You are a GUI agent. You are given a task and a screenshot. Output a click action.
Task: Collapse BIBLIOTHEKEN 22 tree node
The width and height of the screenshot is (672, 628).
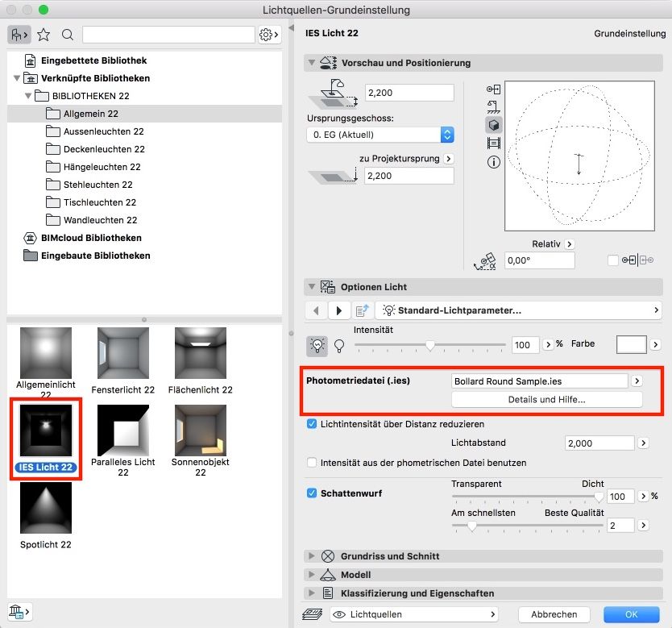point(28,96)
